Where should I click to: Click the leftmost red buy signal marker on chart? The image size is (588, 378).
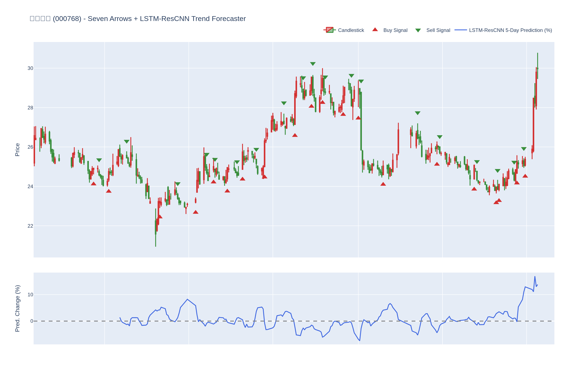tap(93, 184)
